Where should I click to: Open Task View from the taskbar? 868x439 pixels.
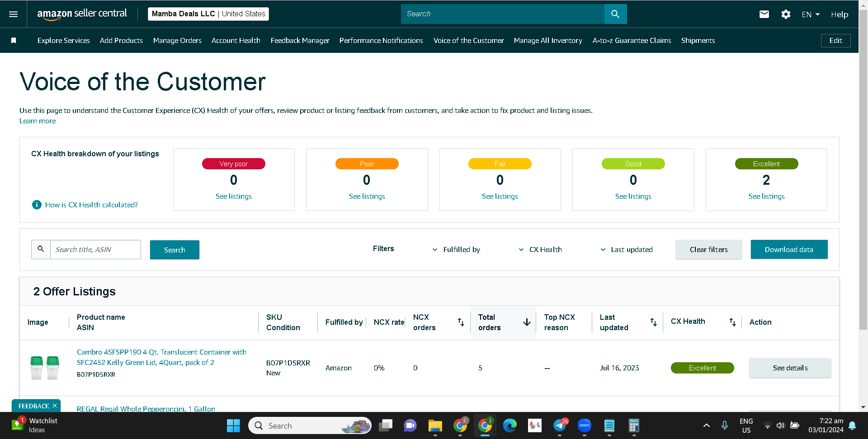385,425
